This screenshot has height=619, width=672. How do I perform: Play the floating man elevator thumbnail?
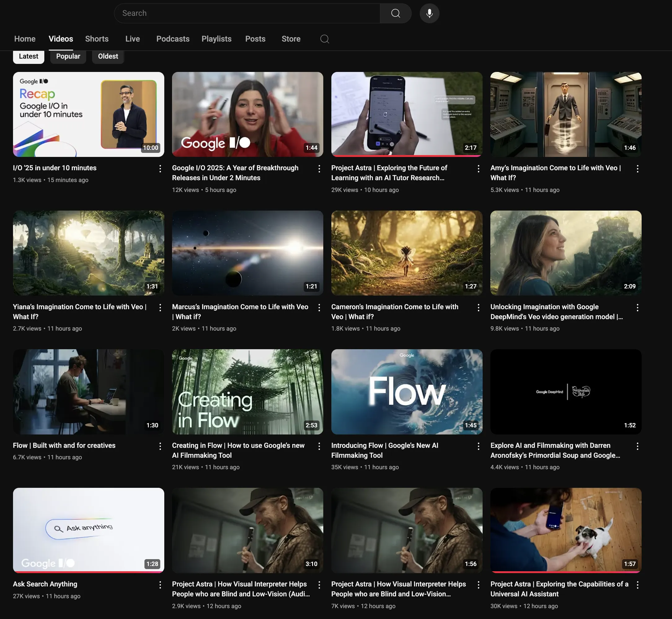pyautogui.click(x=566, y=114)
